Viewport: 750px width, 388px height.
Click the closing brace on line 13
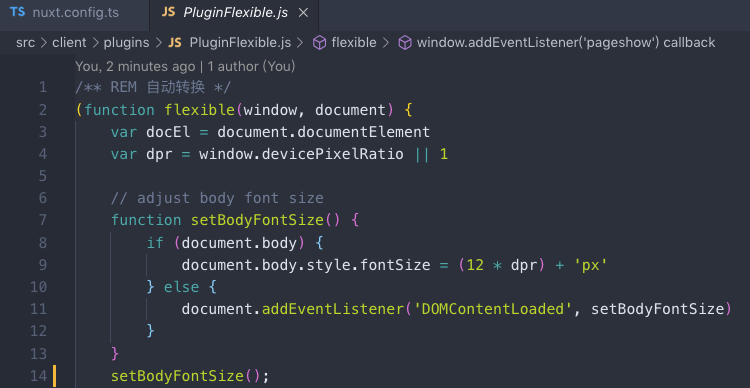tap(115, 354)
